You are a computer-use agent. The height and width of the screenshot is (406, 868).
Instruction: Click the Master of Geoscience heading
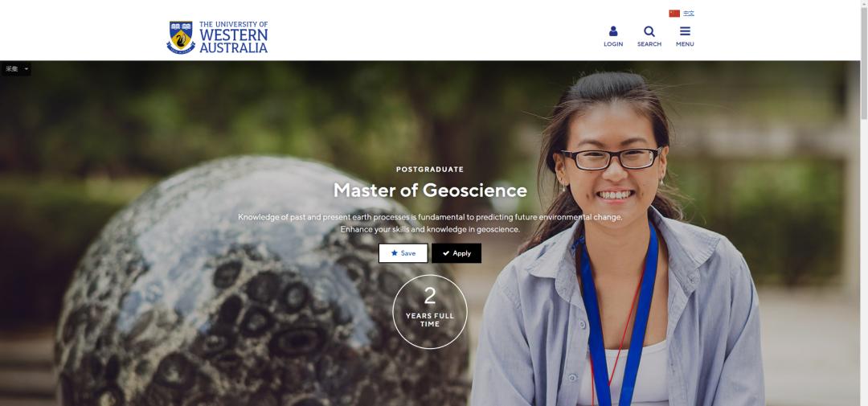430,191
